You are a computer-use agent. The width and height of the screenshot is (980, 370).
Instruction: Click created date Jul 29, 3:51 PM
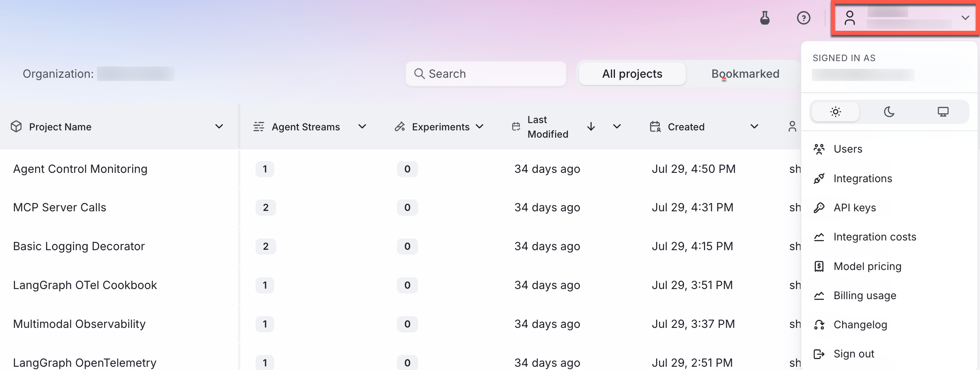pos(692,285)
